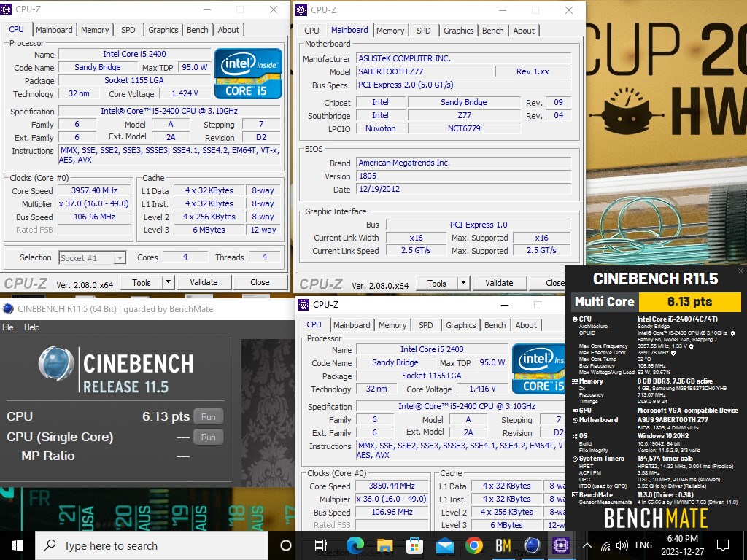
Task: Open Task View on the taskbar
Action: tap(321, 545)
